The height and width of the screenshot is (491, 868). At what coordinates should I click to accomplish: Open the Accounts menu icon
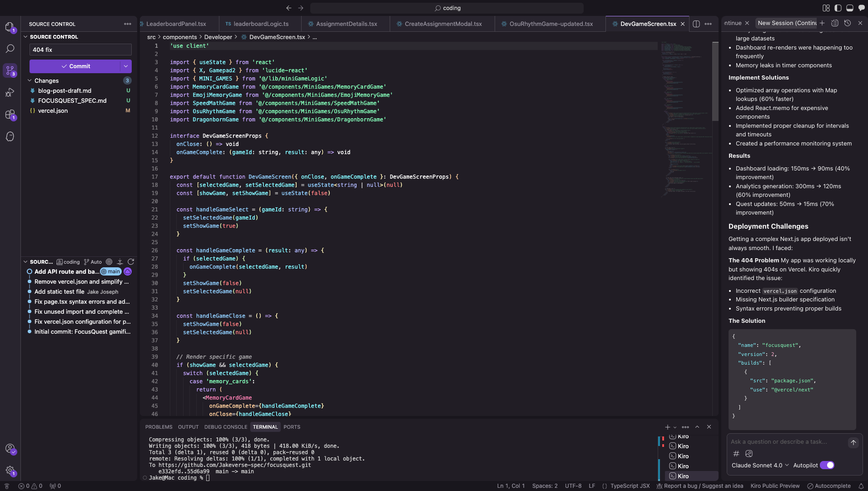pos(10,449)
